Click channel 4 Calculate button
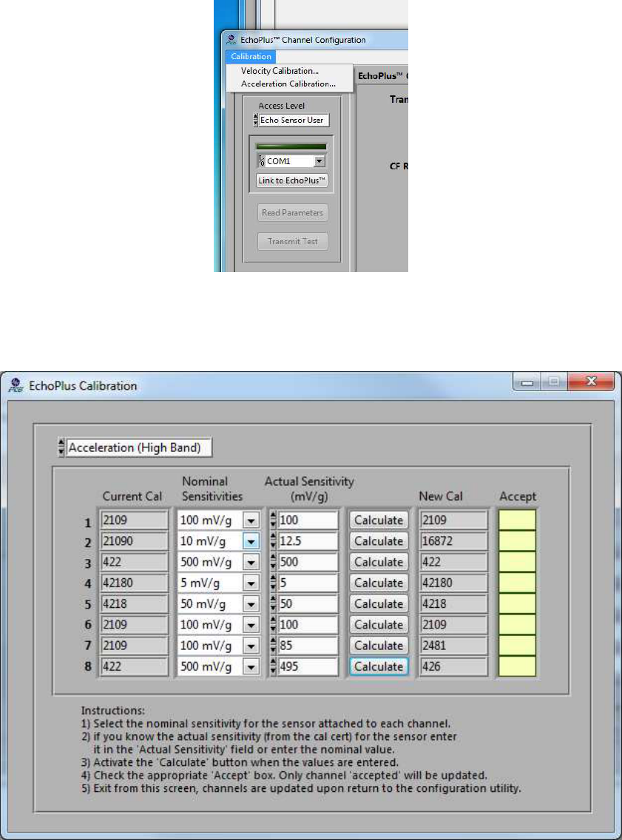 (x=378, y=583)
